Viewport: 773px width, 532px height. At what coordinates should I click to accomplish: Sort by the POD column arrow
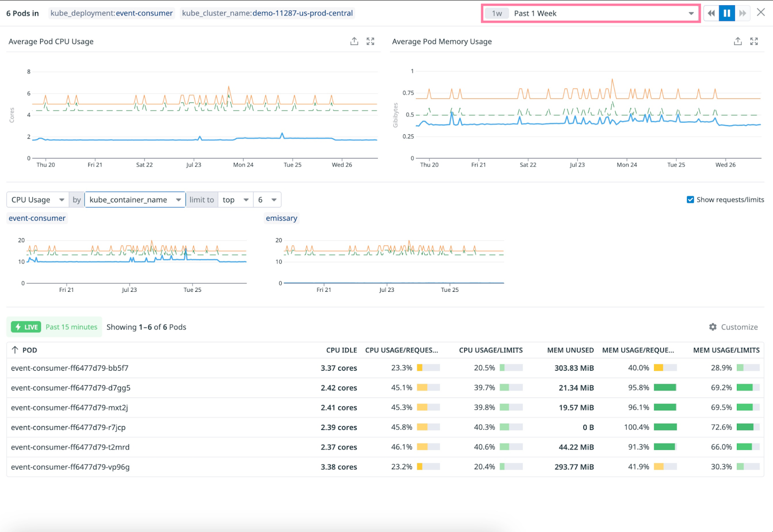click(x=15, y=350)
